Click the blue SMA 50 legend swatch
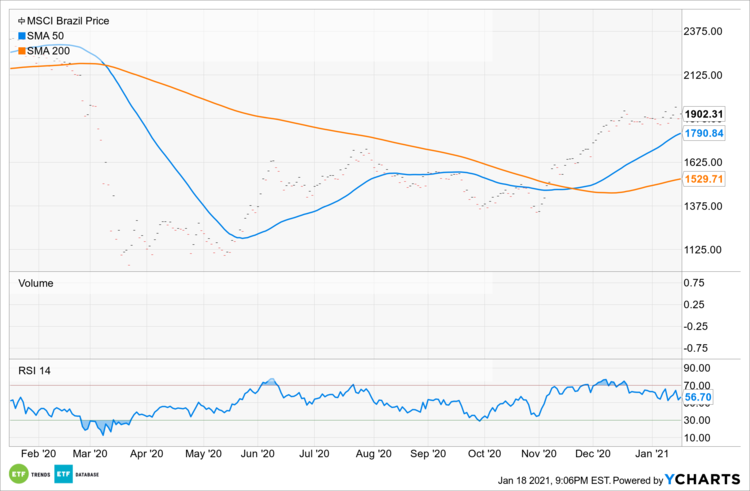The image size is (750, 491). pyautogui.click(x=22, y=35)
